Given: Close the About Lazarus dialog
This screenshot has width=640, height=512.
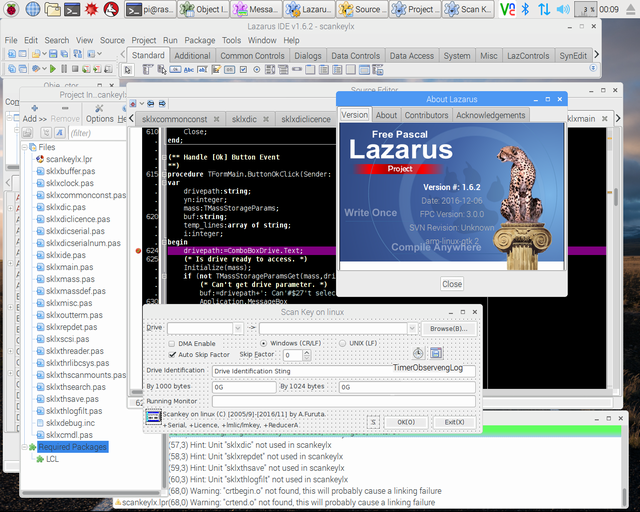Looking at the screenshot, I should pyautogui.click(x=452, y=284).
